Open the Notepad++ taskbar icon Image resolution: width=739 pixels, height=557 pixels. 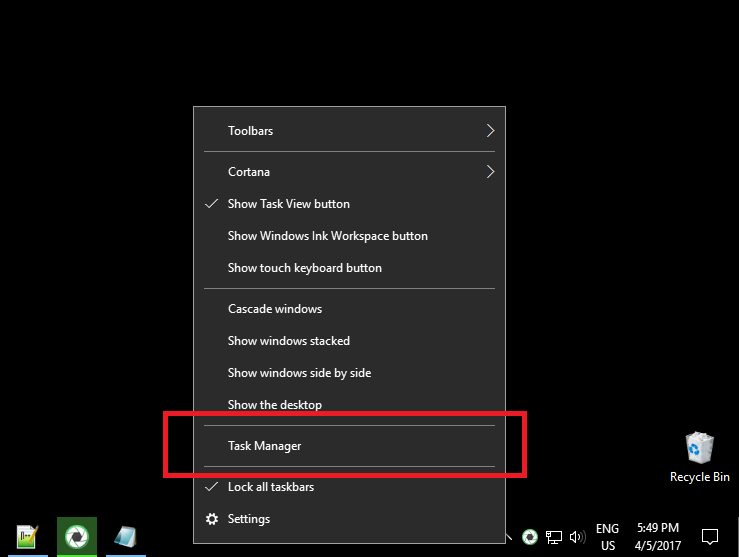28,537
